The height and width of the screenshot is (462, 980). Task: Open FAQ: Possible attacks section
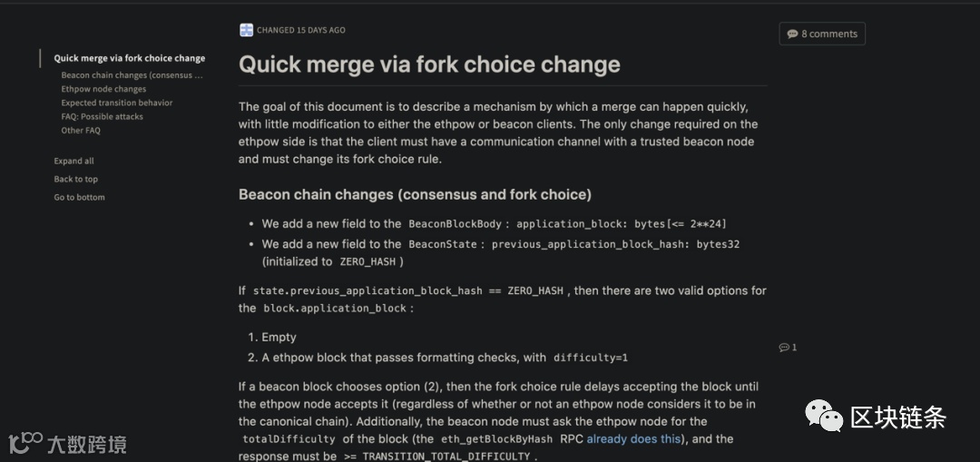point(102,116)
